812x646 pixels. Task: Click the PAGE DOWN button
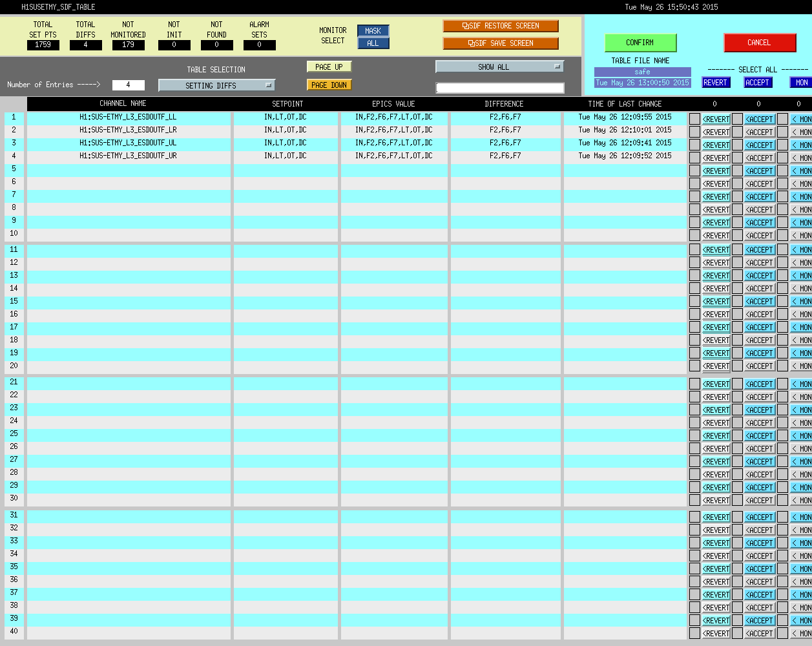pyautogui.click(x=329, y=85)
